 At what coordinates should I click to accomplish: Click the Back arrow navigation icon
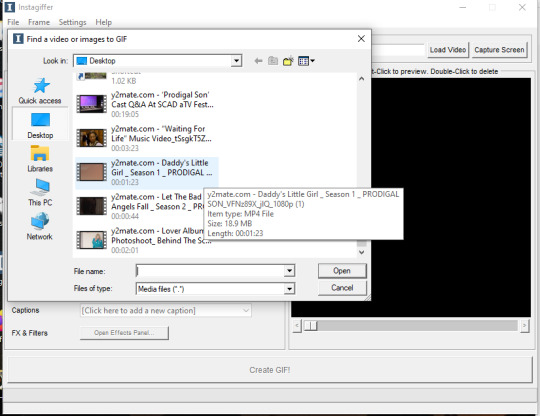(258, 61)
